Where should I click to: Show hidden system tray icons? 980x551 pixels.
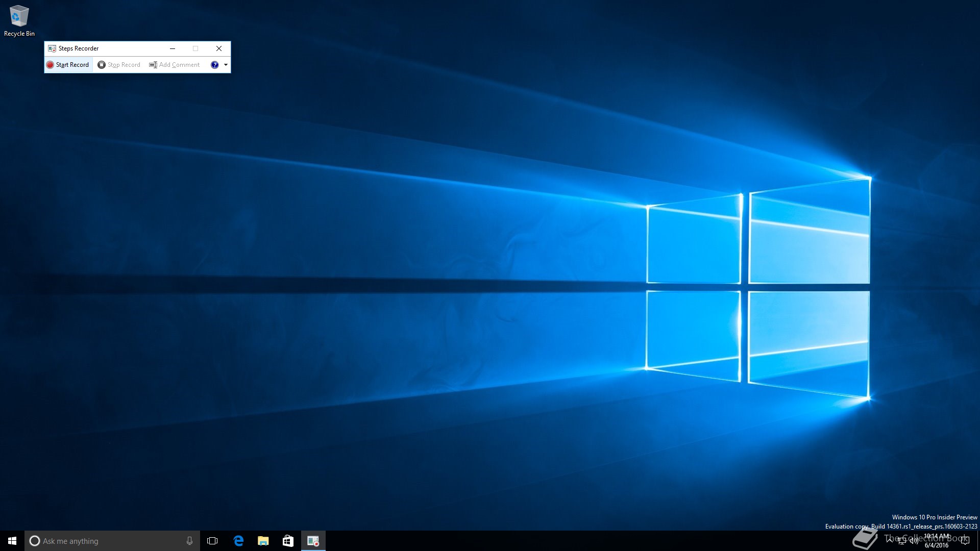point(890,540)
